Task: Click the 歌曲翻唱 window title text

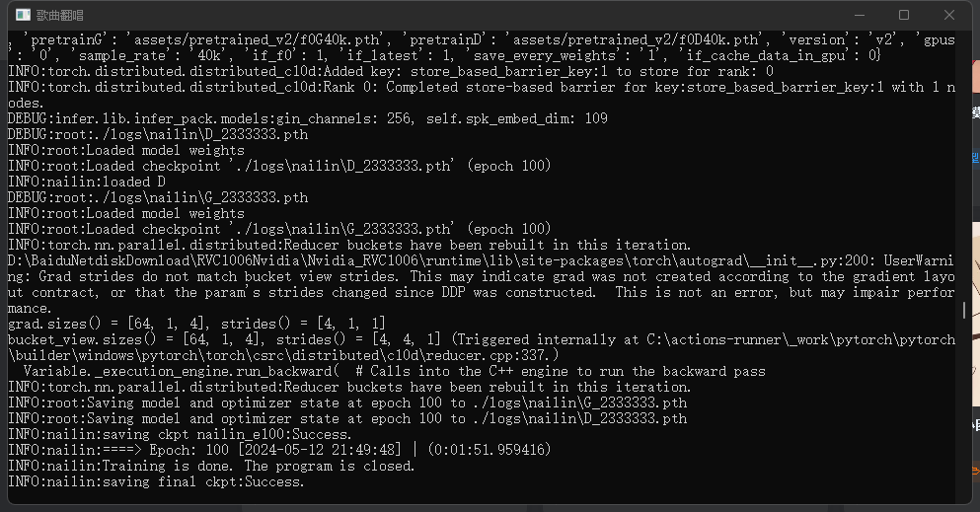Action: [60, 15]
